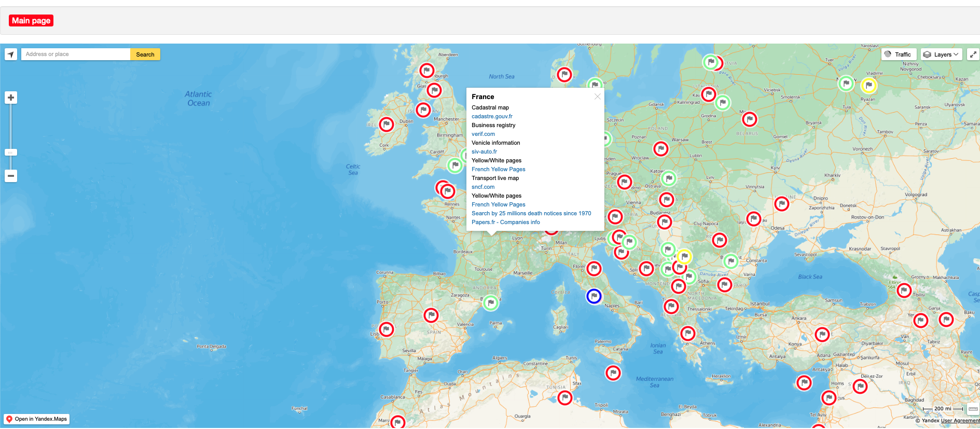
Task: Open the cadastre.gouv.fr link
Action: [x=492, y=117]
